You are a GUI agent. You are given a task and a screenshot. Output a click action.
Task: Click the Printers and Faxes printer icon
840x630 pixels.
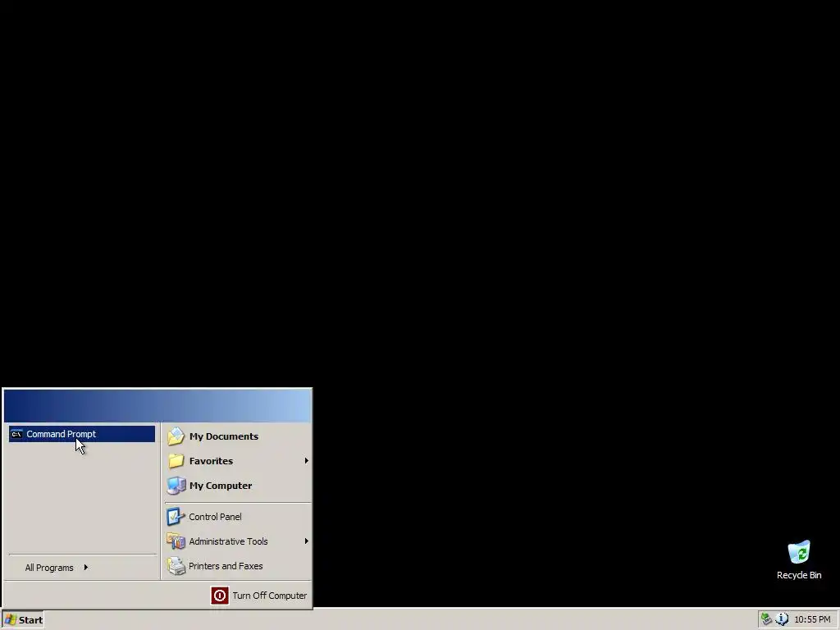pos(176,566)
